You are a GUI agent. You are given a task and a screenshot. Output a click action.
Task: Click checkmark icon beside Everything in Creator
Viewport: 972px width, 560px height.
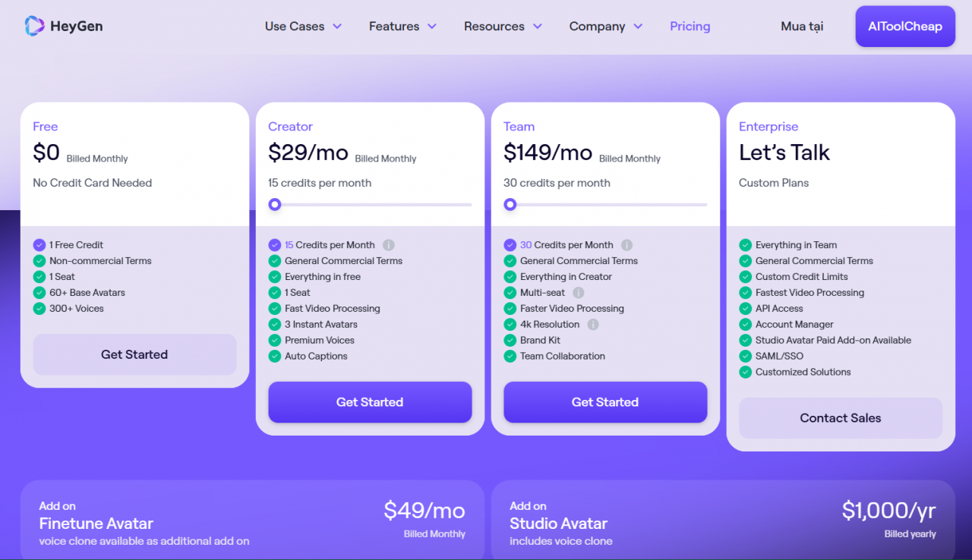[510, 277]
